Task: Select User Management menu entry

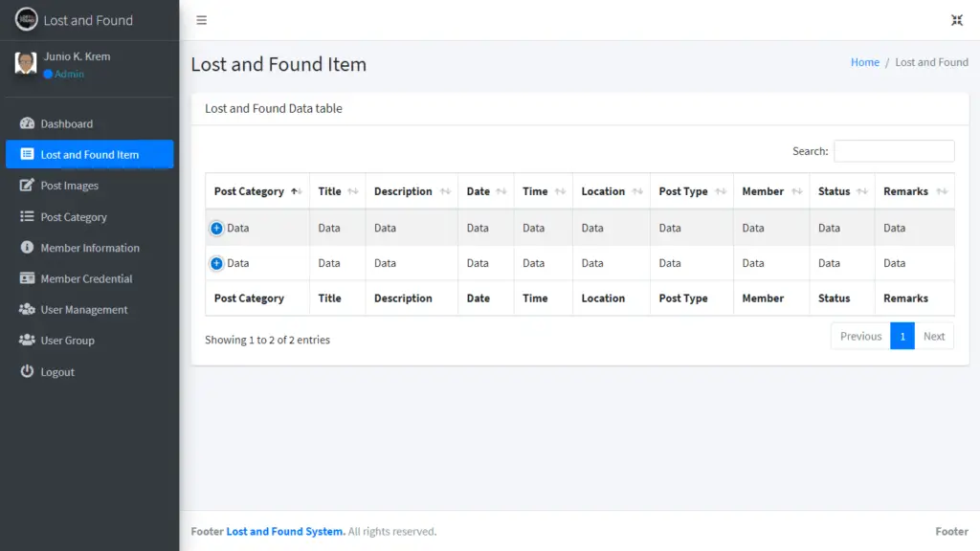Action: [89, 309]
